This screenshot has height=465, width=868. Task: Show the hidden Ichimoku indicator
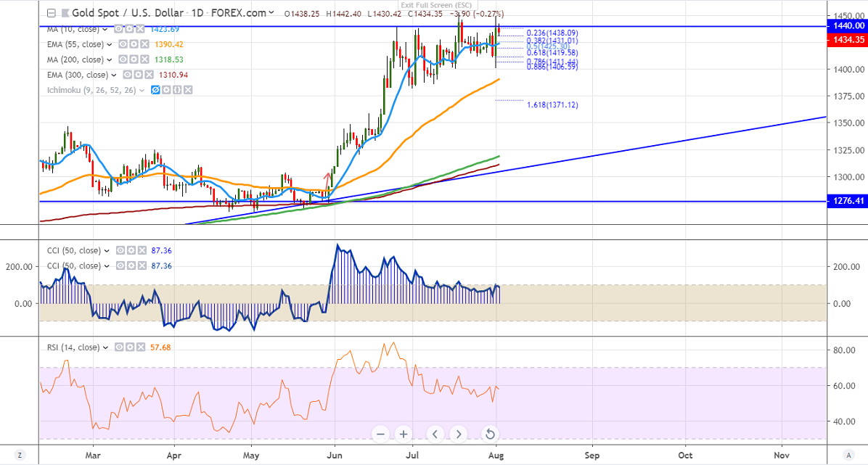click(155, 90)
